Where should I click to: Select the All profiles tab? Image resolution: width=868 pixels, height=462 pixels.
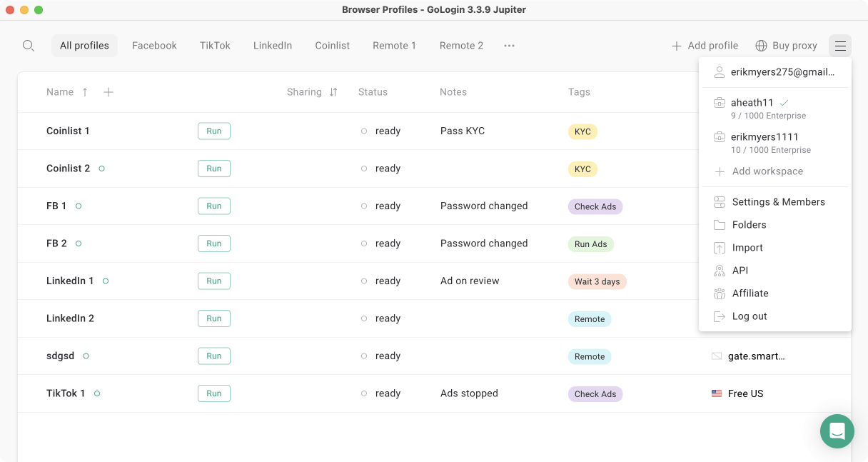point(84,46)
